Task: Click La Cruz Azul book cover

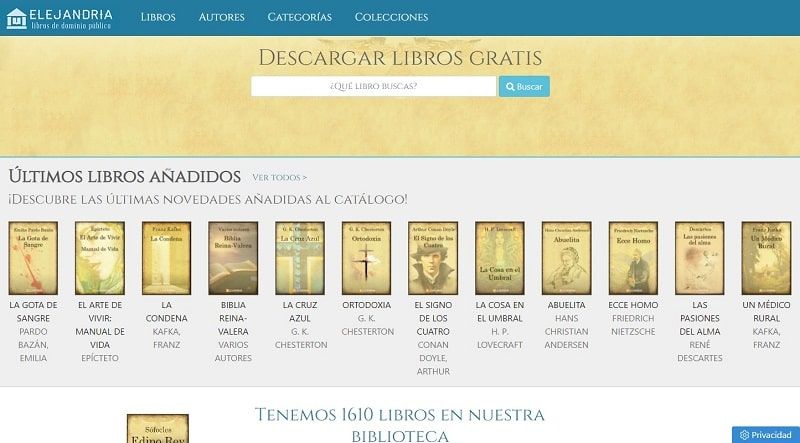Action: (x=300, y=258)
